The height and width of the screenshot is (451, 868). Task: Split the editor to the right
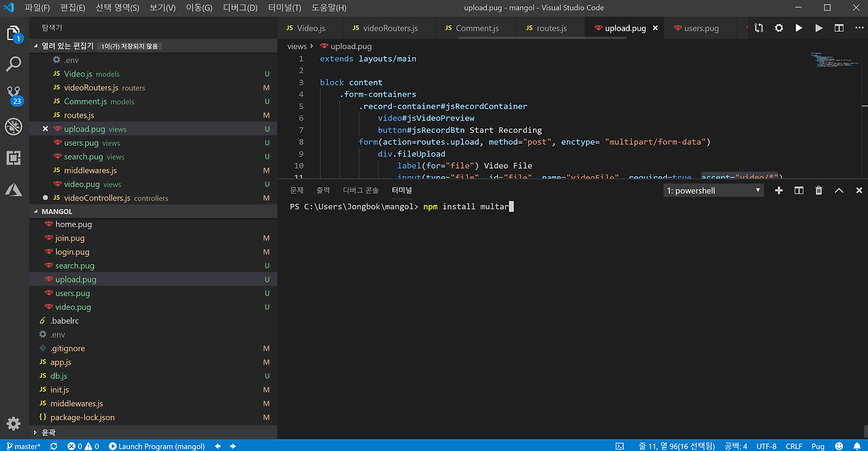pos(839,28)
